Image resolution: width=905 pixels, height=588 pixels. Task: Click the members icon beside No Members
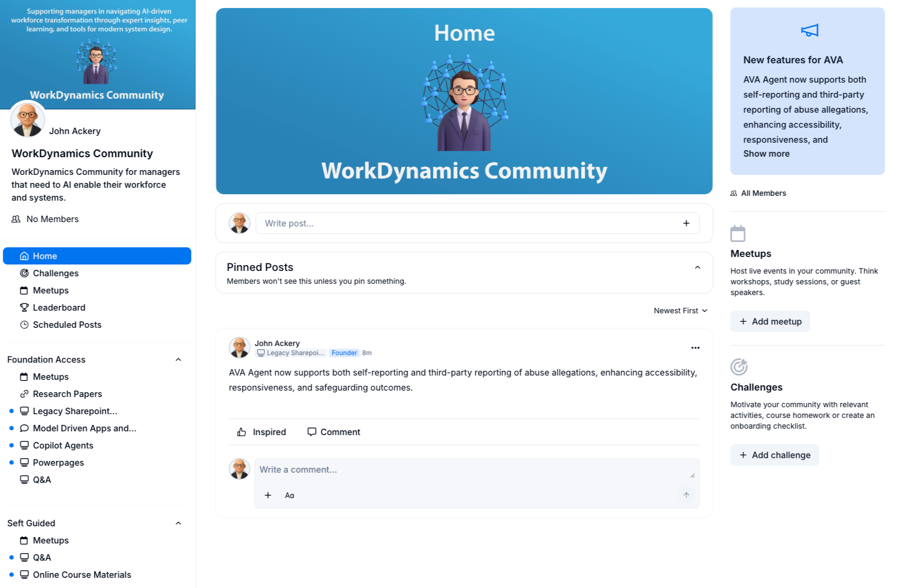(16, 219)
